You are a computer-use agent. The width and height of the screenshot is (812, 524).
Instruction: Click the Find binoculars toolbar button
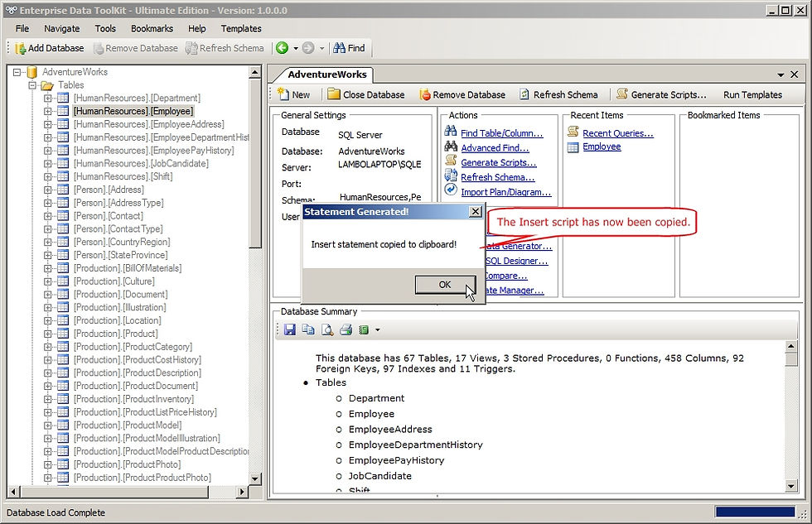pyautogui.click(x=349, y=48)
